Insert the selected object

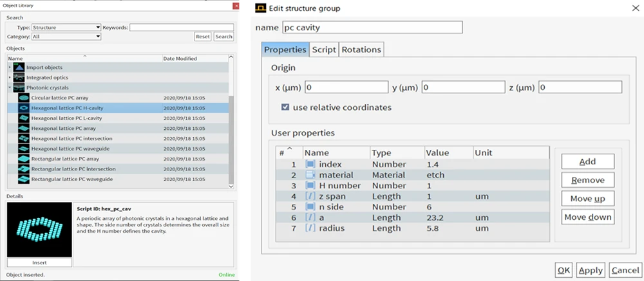pos(39,262)
